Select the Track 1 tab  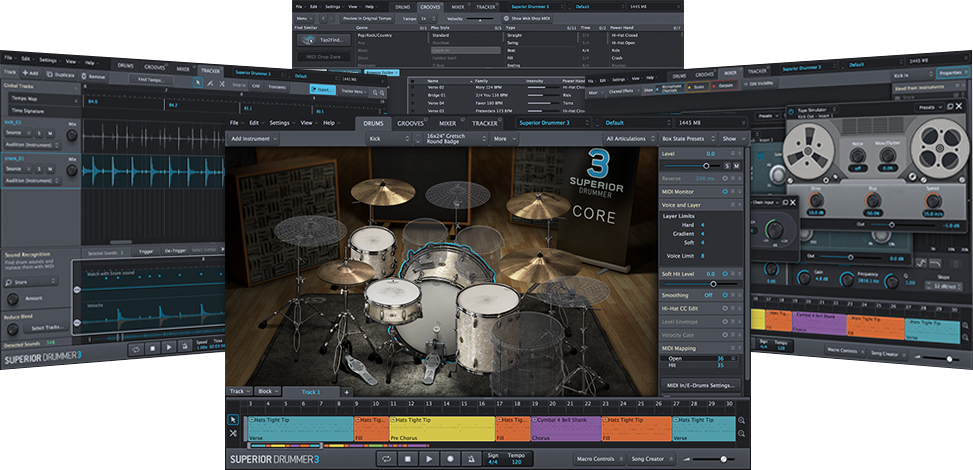click(312, 392)
